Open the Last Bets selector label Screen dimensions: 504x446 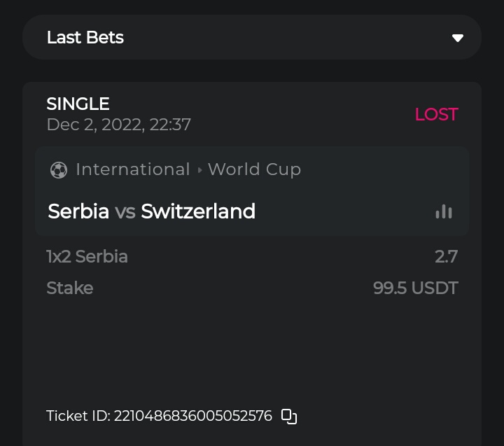[85, 38]
